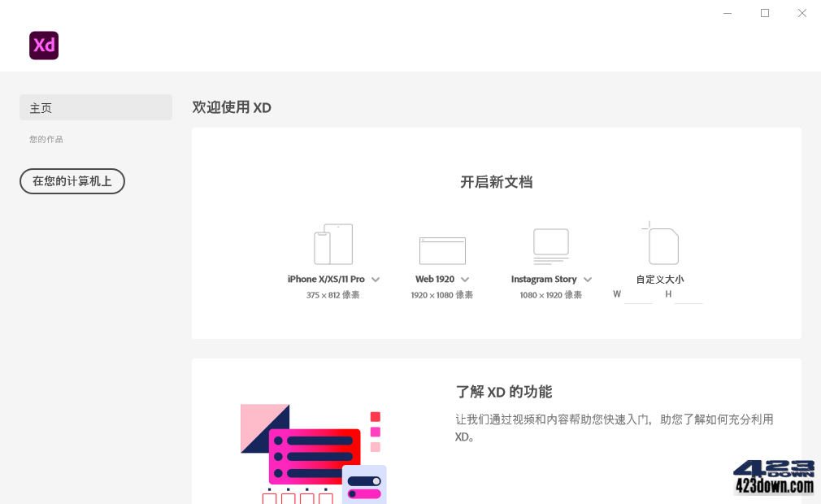The image size is (821, 504).
Task: Open 您的作品 in the sidebar
Action: click(x=46, y=139)
